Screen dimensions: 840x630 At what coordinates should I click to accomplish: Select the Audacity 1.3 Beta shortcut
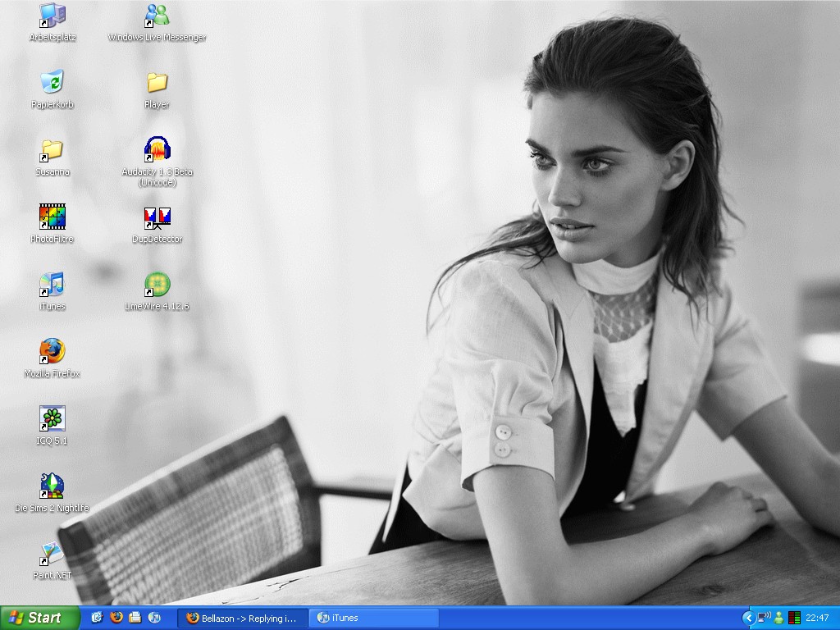pyautogui.click(x=157, y=150)
